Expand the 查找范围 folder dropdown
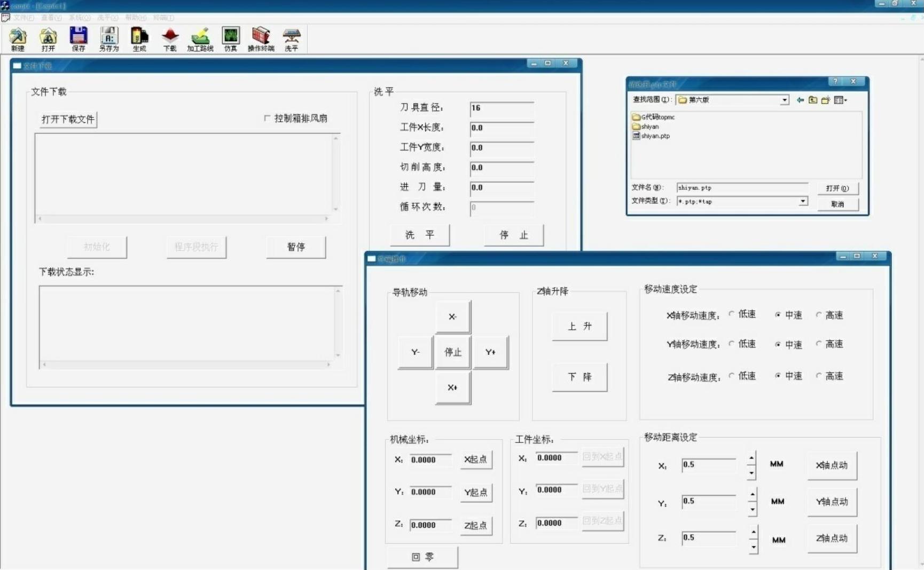Viewport: 924px width, 570px height. (x=784, y=100)
